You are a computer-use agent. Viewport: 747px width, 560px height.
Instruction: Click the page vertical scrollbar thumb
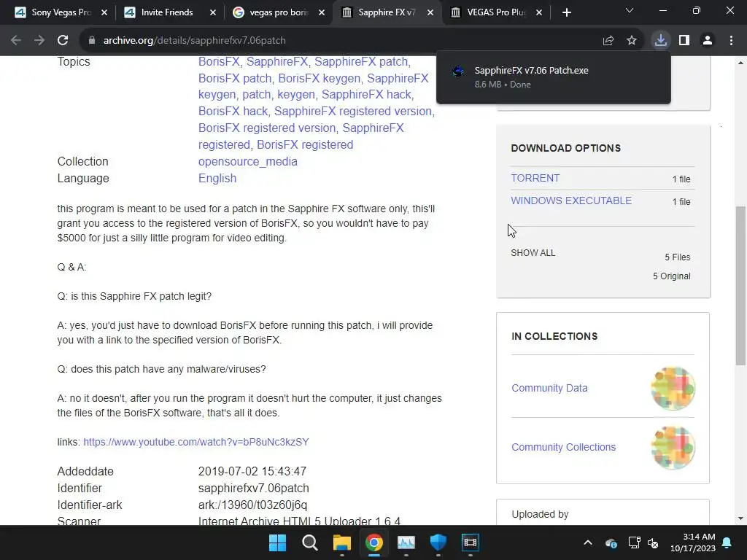pos(740,286)
